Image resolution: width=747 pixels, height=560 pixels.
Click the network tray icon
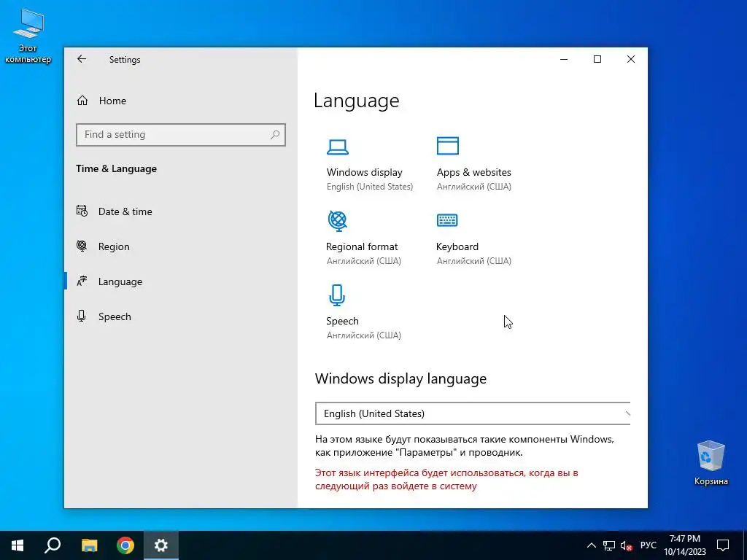(x=609, y=545)
